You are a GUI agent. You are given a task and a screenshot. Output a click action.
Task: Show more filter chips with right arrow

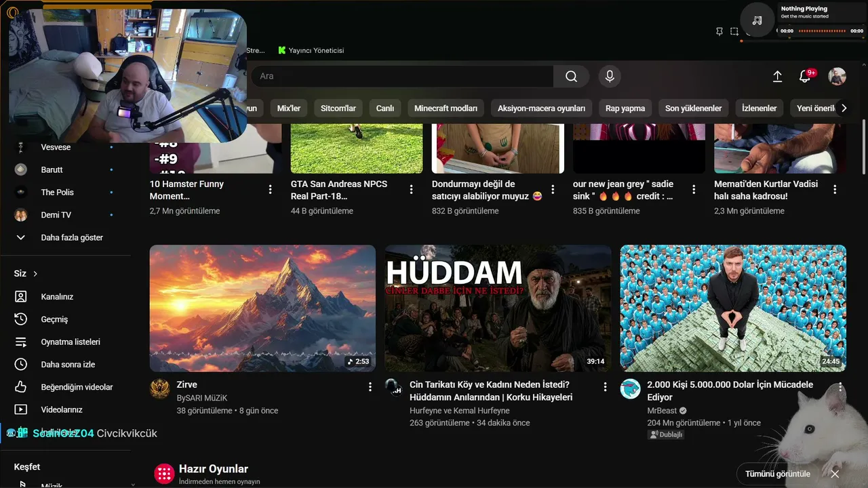pos(844,108)
